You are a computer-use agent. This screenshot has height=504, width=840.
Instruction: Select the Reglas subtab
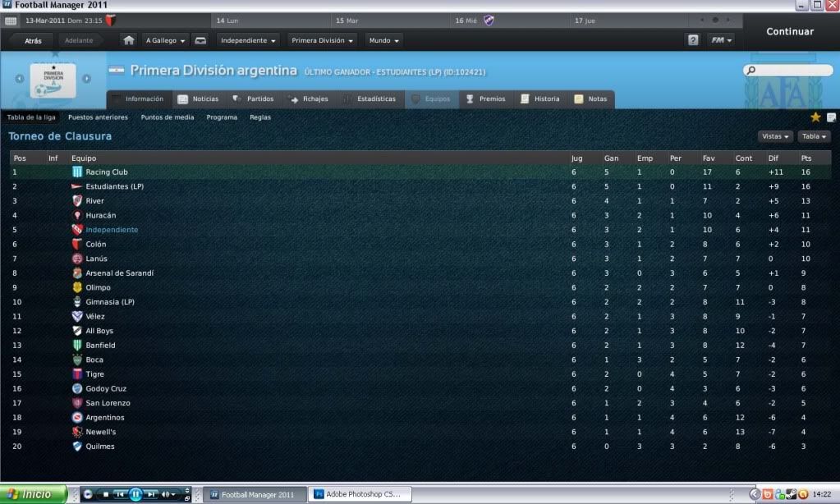[260, 117]
